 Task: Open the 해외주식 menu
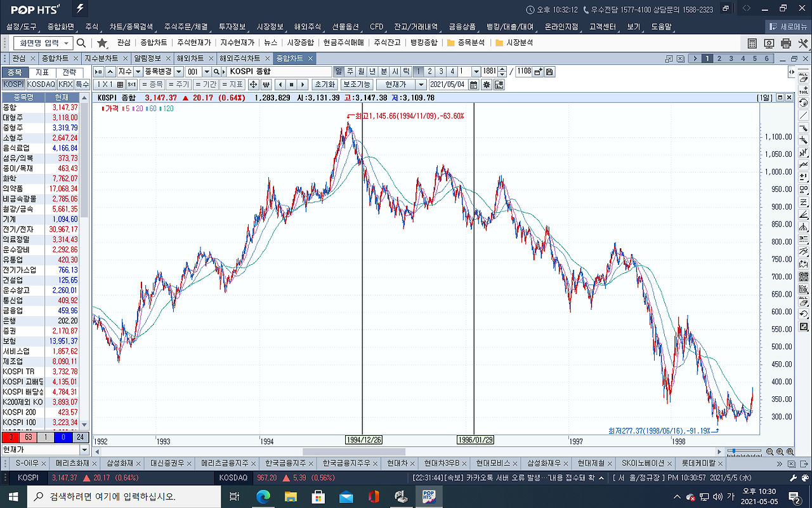(307, 27)
